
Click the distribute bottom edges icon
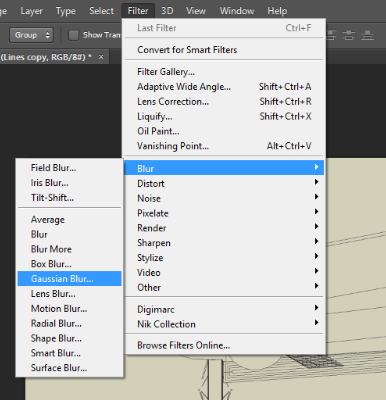[367, 35]
